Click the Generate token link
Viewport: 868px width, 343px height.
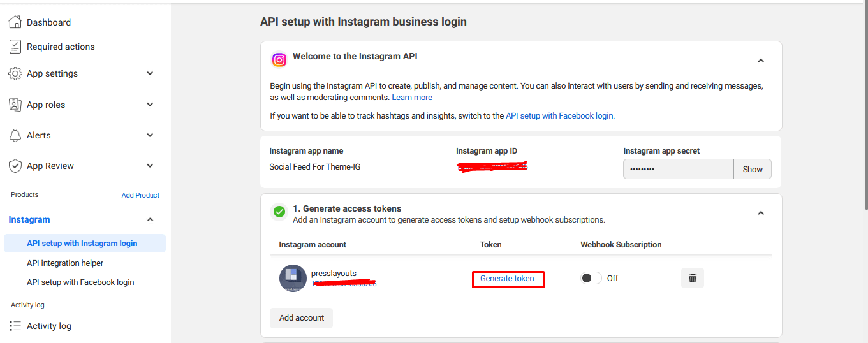(x=508, y=279)
